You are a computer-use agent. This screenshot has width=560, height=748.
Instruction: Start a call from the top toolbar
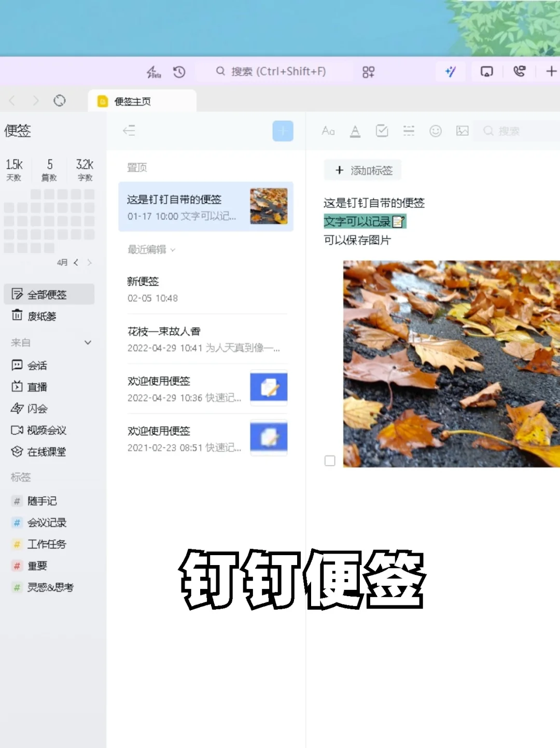tap(520, 70)
